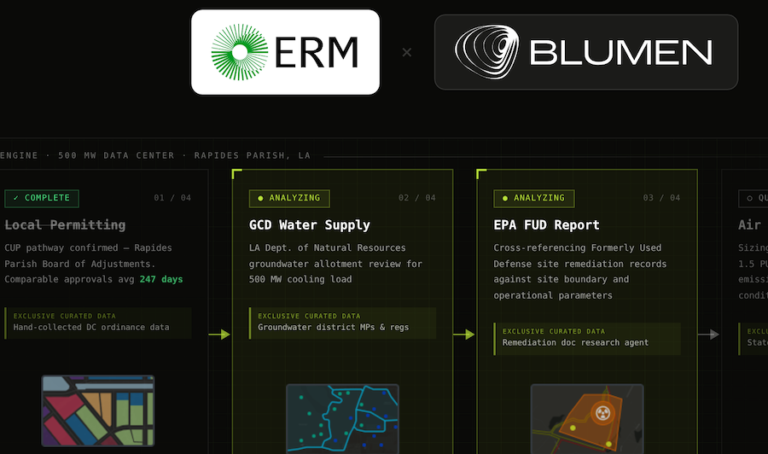This screenshot has width=768, height=454.
Task: Click the Blumen spiral emblem
Action: click(486, 52)
